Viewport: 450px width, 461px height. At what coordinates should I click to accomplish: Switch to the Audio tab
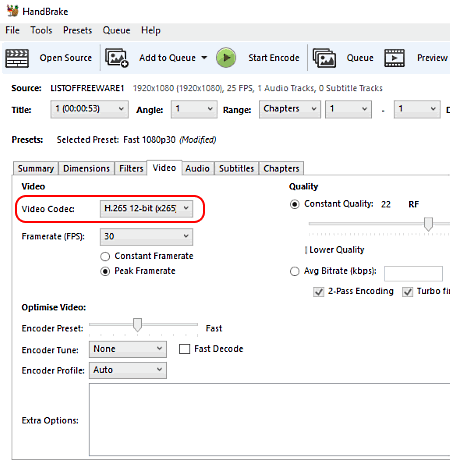197,168
